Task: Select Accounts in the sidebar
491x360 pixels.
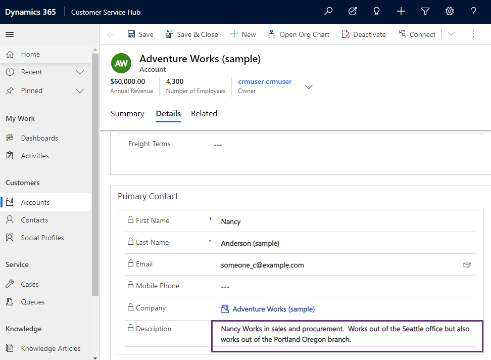Action: pyautogui.click(x=46, y=202)
